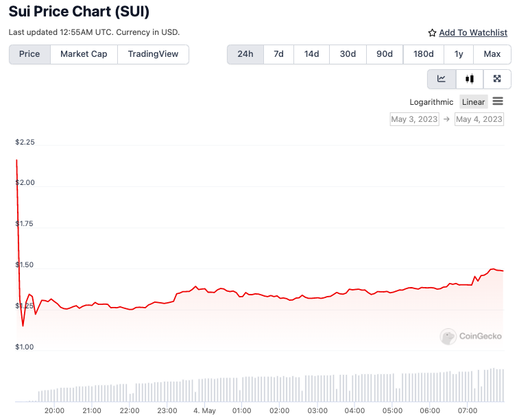This screenshot has width=519, height=420.
Task: Toggle Linear scale
Action: (x=473, y=102)
